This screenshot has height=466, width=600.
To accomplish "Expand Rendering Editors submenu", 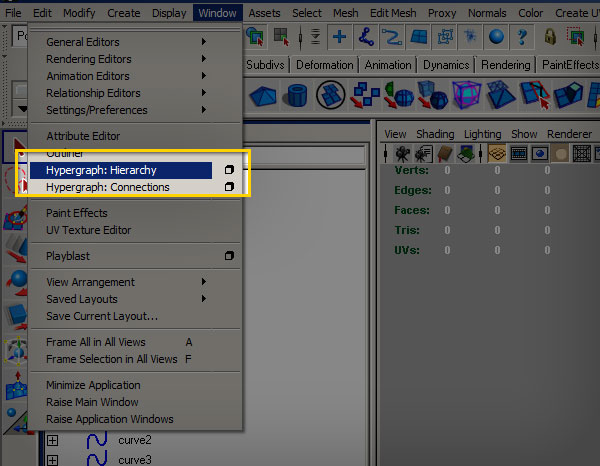I will [x=126, y=59].
